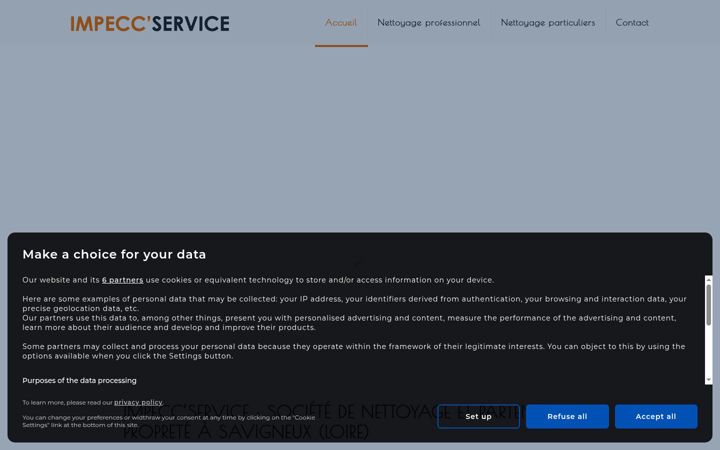
Task: Click scrollbar up arrow in cookie dialog
Action: [709, 279]
